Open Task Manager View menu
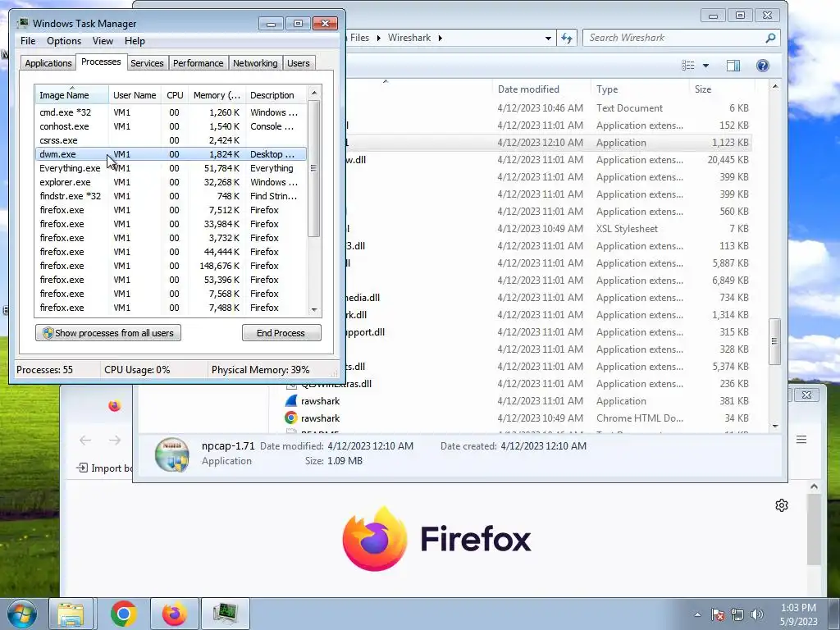The width and height of the screenshot is (840, 630). [103, 41]
